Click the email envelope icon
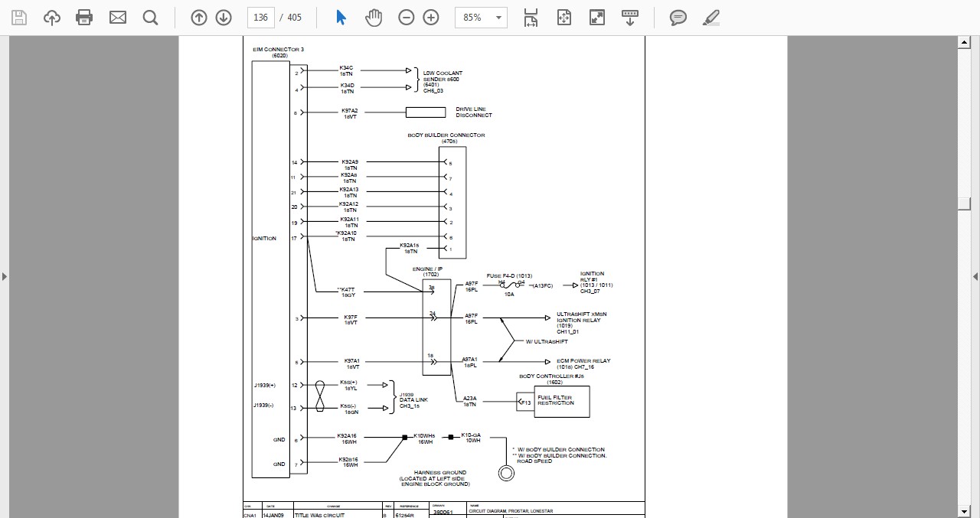 [118, 18]
